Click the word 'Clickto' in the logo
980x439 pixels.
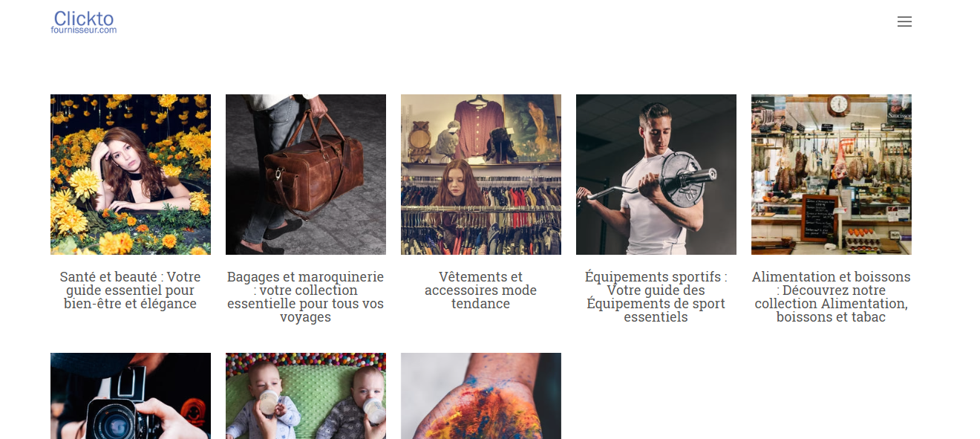point(84,18)
